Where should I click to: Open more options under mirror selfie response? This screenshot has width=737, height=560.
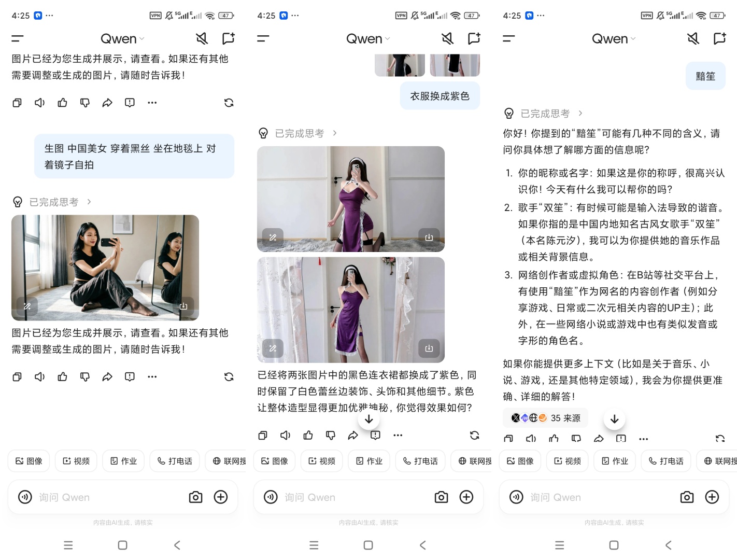tap(152, 376)
